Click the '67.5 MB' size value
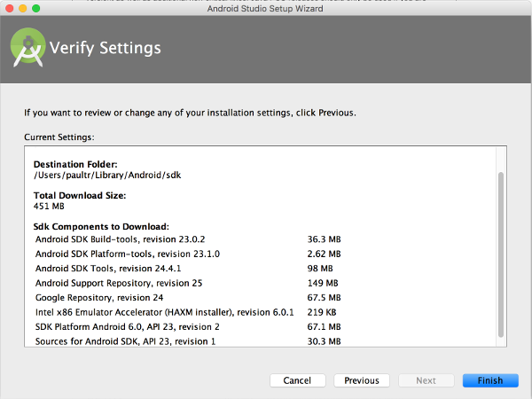This screenshot has height=399, width=532. (324, 298)
